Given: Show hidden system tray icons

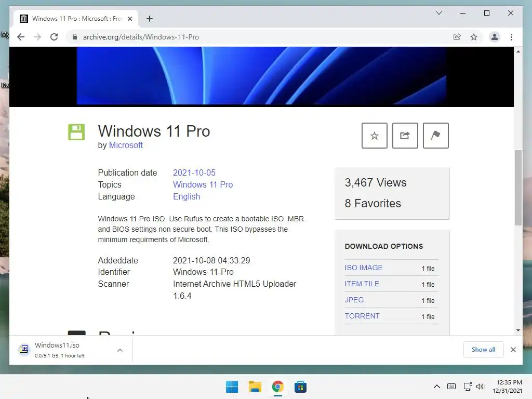Looking at the screenshot, I should coord(436,387).
